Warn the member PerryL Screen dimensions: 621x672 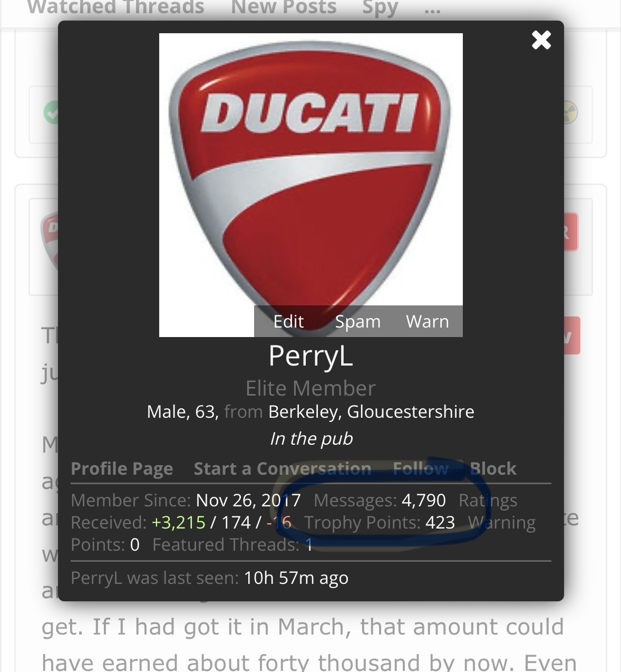[427, 321]
